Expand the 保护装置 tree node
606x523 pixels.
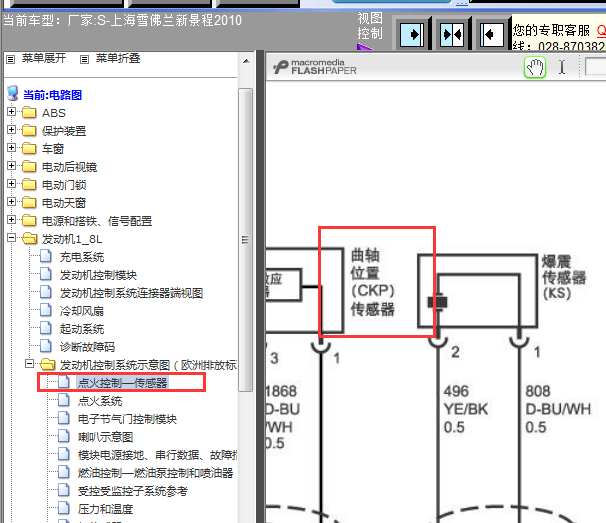pos(12,129)
